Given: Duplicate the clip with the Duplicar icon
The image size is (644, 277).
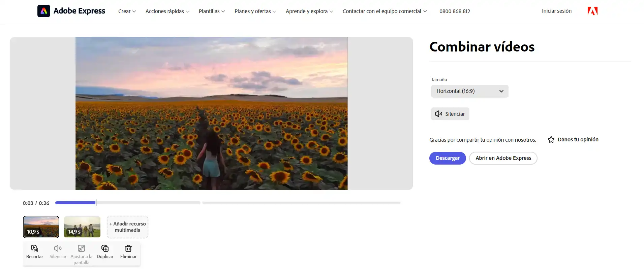Looking at the screenshot, I should tap(105, 248).
